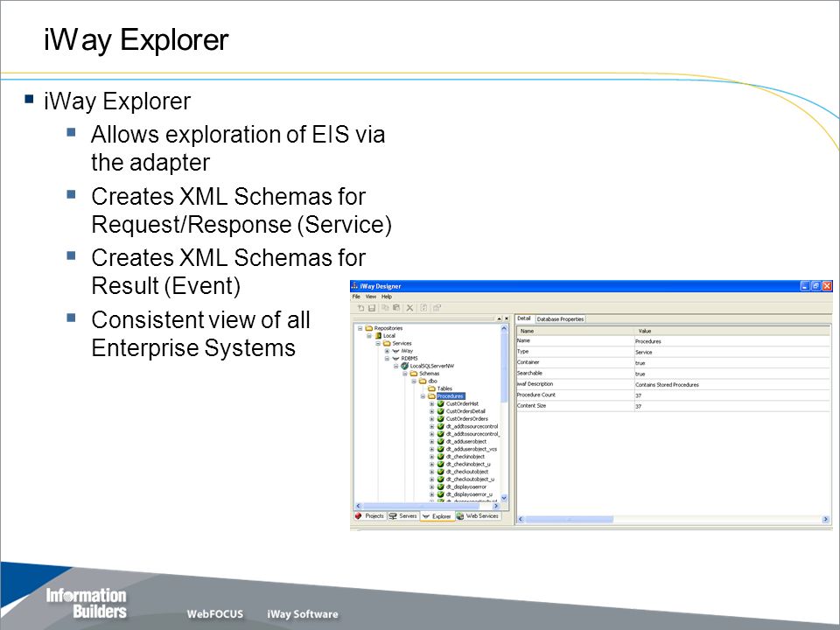Select the dt_displayoaerror_u tree item
The height and width of the screenshot is (630, 840).
(x=469, y=494)
